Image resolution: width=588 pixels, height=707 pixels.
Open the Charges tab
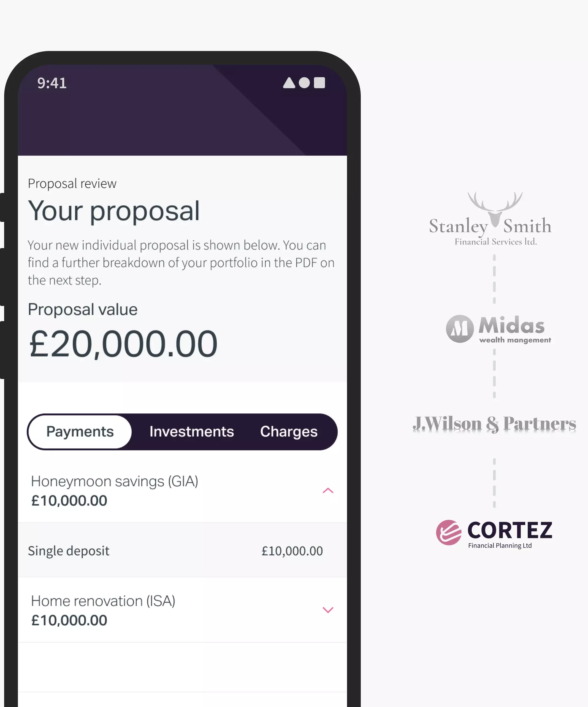(x=289, y=432)
